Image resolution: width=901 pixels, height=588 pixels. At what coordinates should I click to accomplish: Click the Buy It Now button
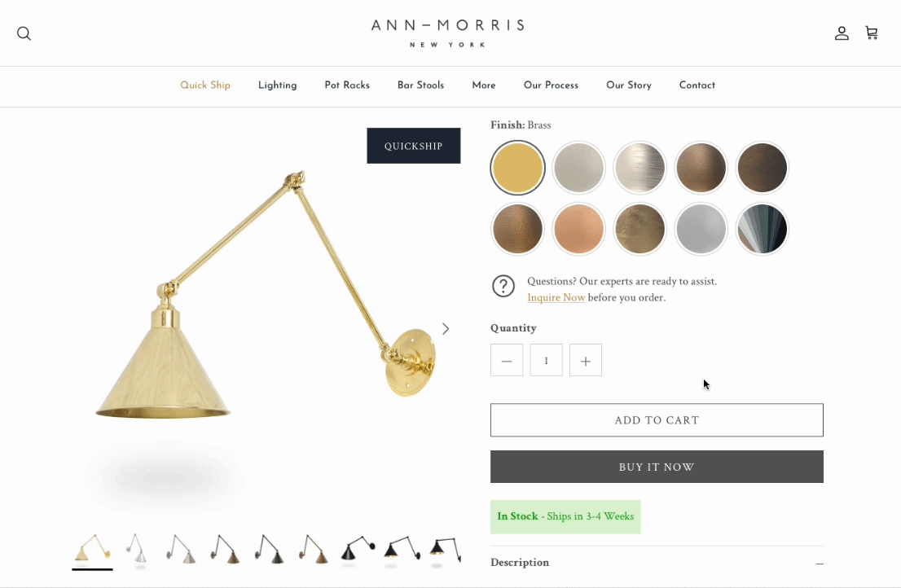point(657,467)
